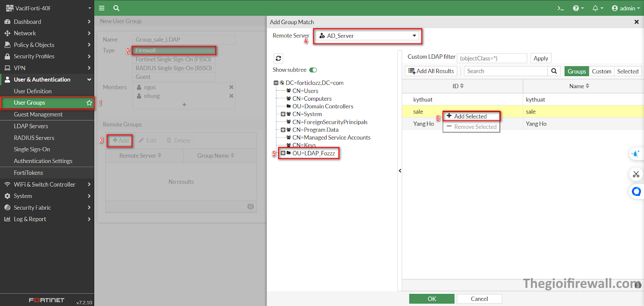Select Groups filter toggle
644x306 pixels.
576,71
